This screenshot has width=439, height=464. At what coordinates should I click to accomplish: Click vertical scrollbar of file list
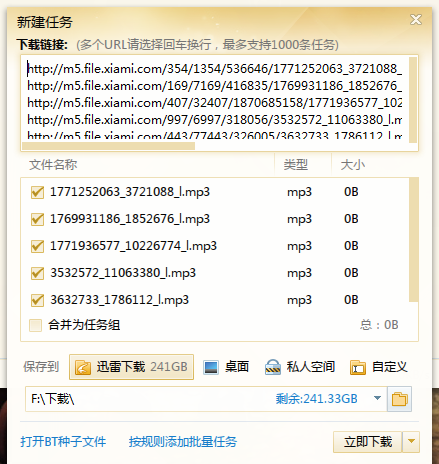point(413,240)
